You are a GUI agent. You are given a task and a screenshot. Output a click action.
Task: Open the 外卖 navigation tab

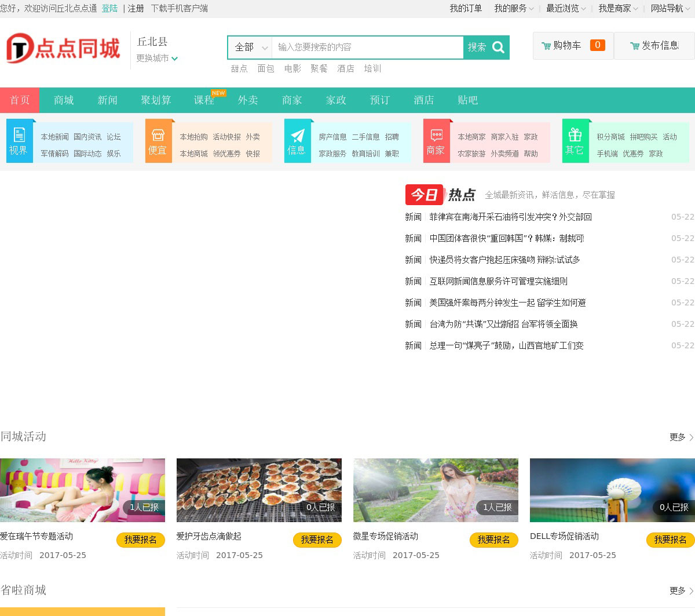(x=248, y=100)
